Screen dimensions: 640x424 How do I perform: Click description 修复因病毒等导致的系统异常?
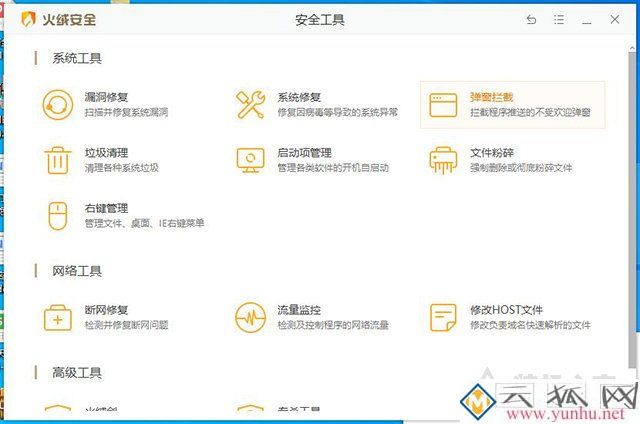tap(338, 112)
